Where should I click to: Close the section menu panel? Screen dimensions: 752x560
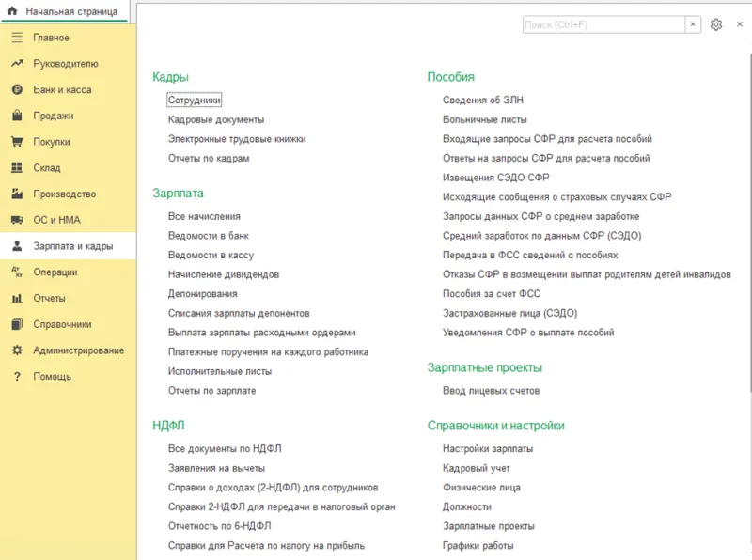[739, 24]
